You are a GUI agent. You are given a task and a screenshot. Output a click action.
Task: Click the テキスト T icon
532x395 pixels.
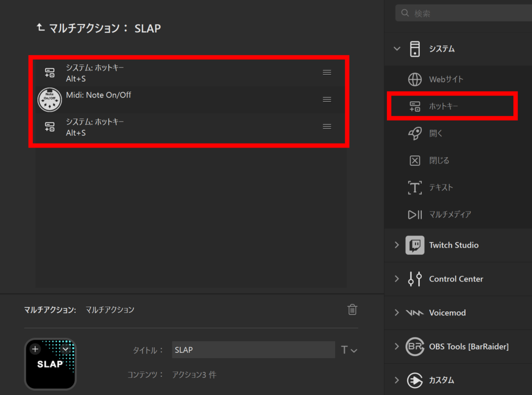click(x=415, y=188)
